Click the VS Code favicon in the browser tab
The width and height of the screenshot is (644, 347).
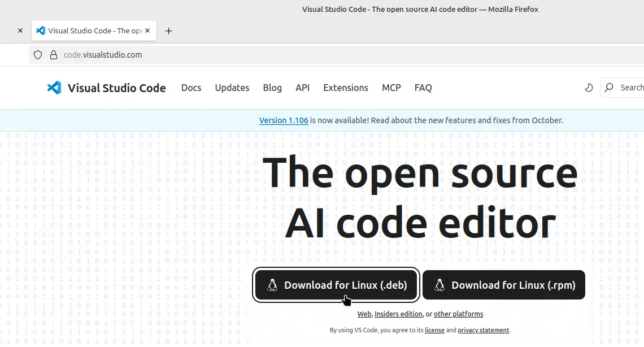(x=41, y=31)
